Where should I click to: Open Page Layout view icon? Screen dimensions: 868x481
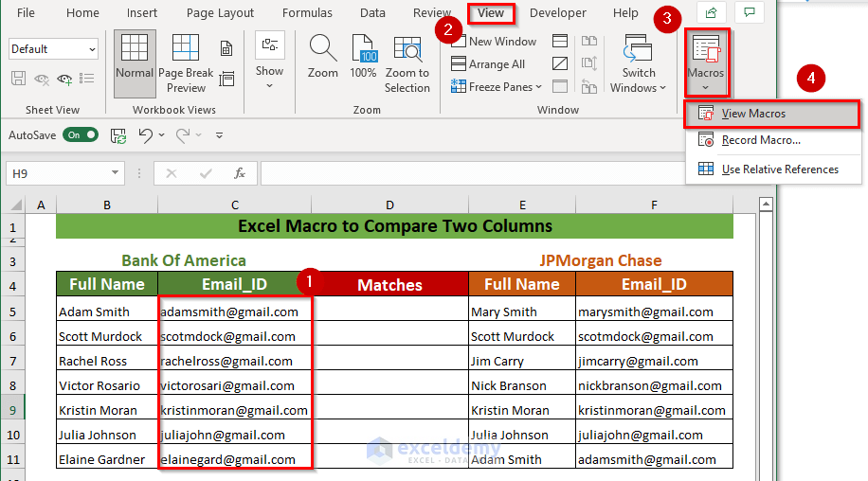point(226,48)
